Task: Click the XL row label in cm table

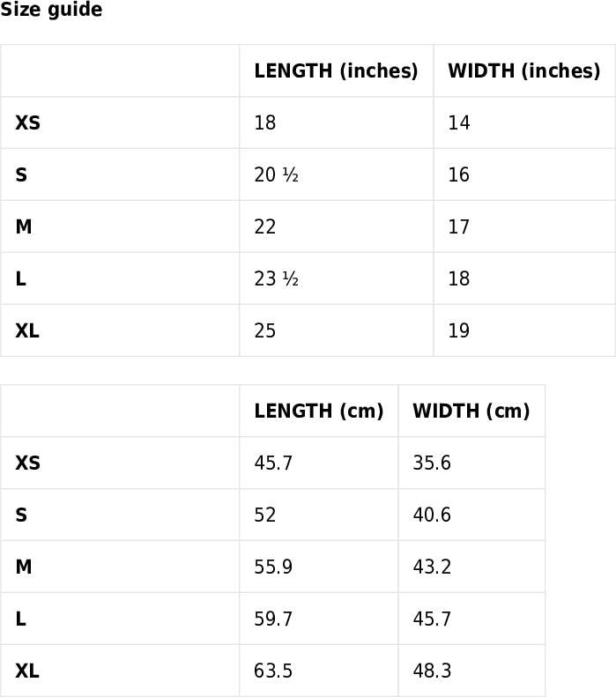Action: click(x=27, y=671)
